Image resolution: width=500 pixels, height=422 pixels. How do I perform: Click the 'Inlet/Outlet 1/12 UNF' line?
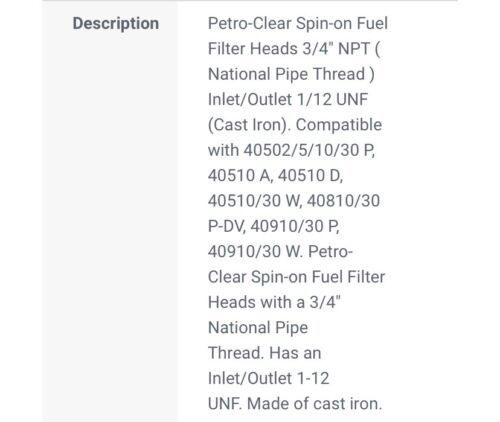pos(288,100)
